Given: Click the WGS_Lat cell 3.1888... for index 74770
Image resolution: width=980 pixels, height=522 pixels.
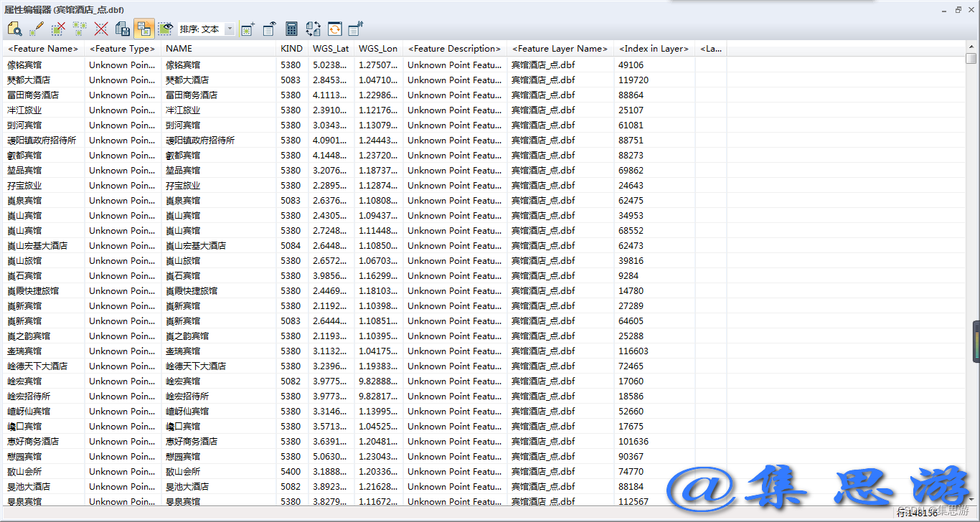Looking at the screenshot, I should pyautogui.click(x=331, y=471).
